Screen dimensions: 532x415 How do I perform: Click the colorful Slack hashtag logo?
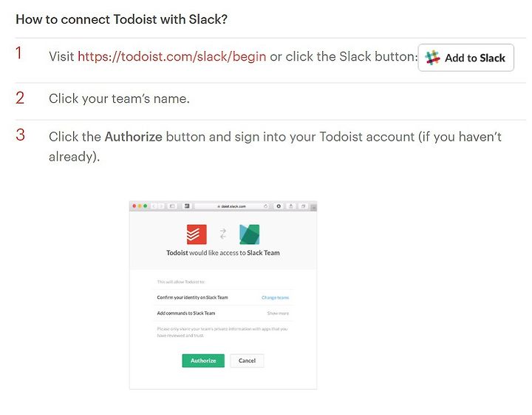[432, 58]
